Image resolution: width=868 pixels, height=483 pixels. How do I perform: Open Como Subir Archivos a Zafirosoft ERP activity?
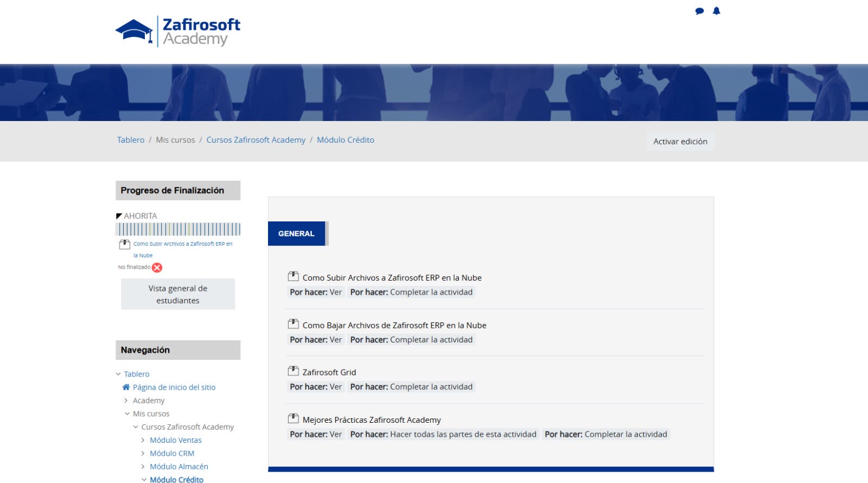click(x=392, y=278)
